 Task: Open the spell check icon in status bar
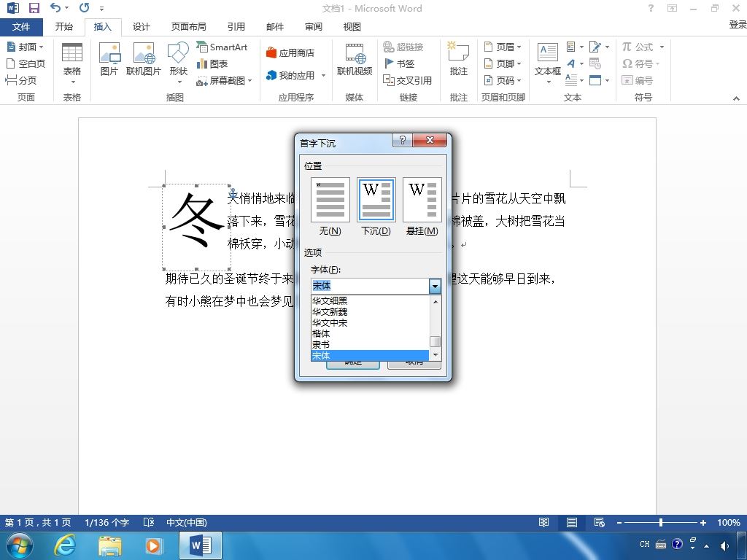(149, 522)
